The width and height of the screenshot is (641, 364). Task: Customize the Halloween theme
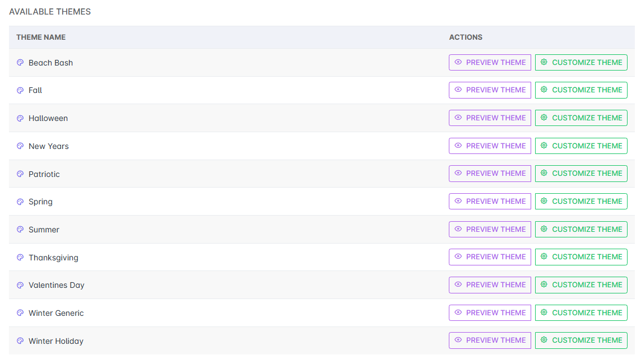(581, 118)
